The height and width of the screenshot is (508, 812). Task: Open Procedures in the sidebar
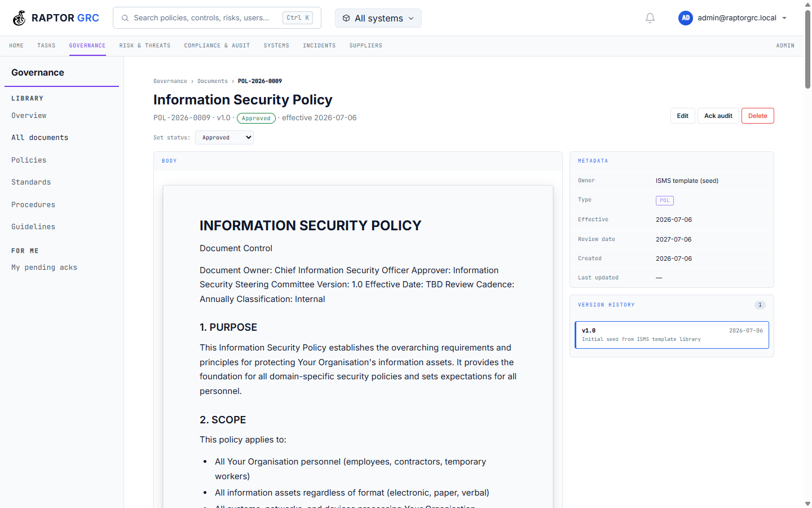(33, 205)
